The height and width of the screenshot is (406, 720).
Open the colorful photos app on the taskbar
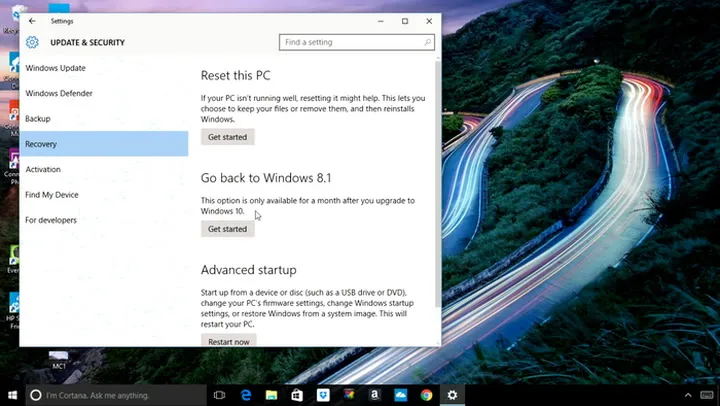coord(349,395)
